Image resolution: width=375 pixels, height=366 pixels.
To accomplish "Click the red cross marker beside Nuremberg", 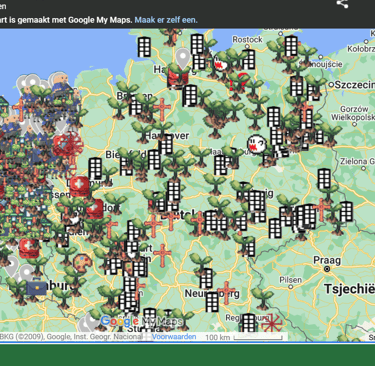I will (x=226, y=293).
